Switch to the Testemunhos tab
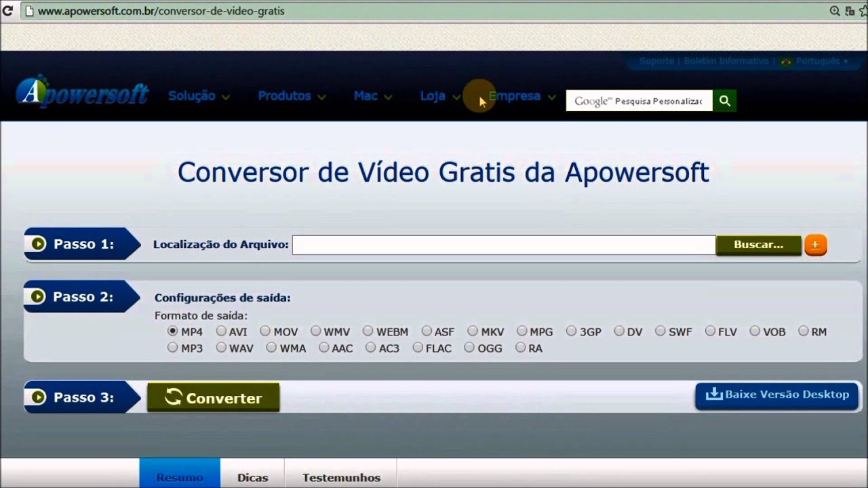Viewport: 868px width, 488px height. (x=341, y=474)
